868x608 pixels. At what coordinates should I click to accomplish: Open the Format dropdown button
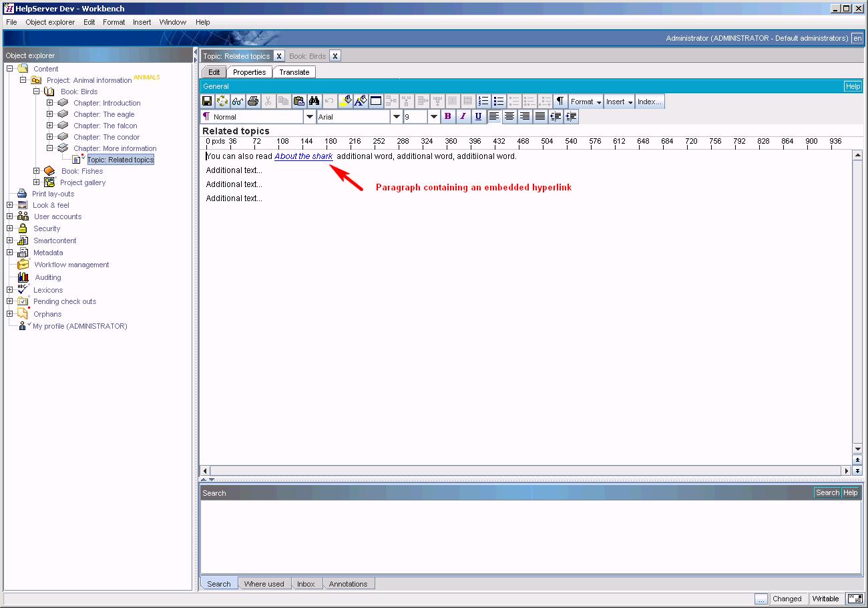586,102
